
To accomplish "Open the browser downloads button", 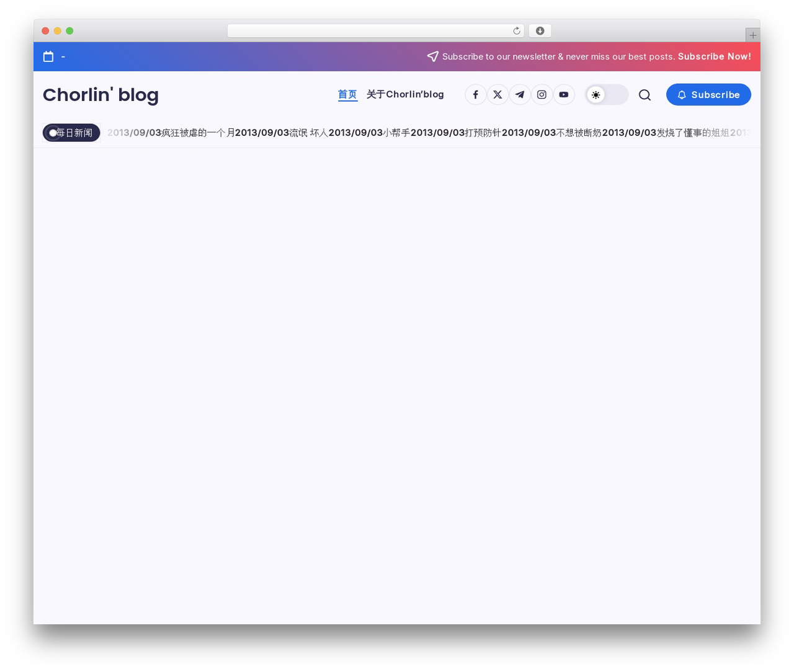I will (x=540, y=31).
